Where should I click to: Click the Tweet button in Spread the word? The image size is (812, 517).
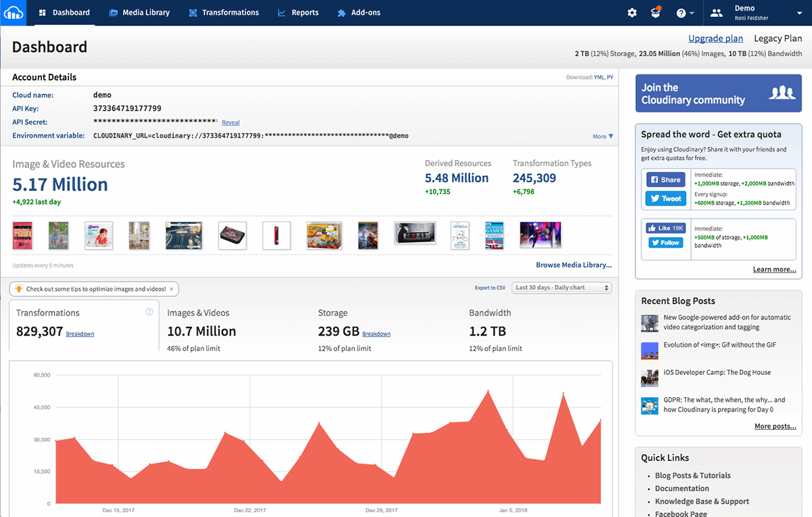click(x=665, y=198)
